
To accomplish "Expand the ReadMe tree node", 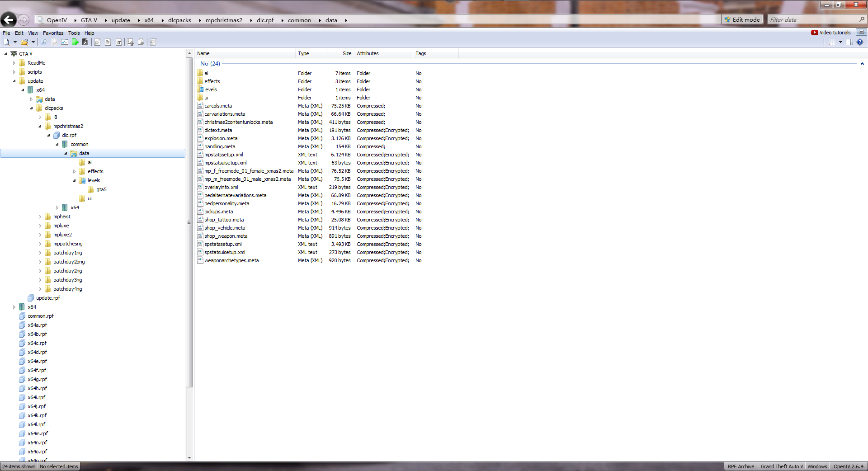I will click(x=14, y=63).
